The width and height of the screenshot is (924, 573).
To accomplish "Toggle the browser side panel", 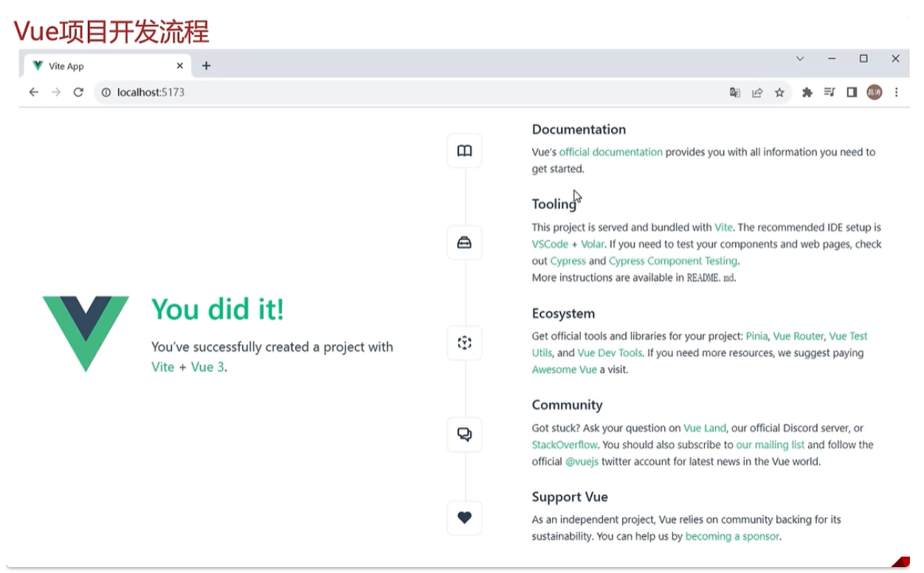I will pos(852,92).
